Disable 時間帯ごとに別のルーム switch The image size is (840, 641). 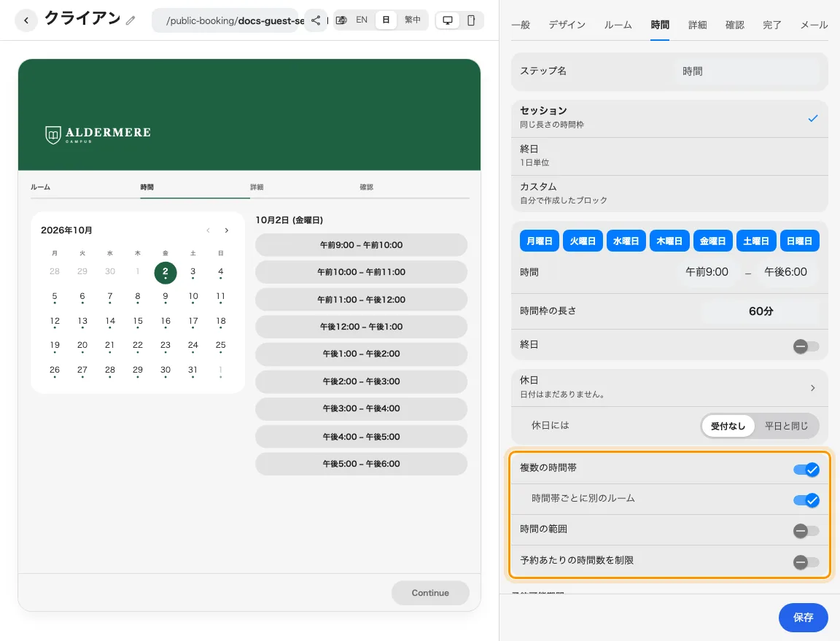point(806,500)
